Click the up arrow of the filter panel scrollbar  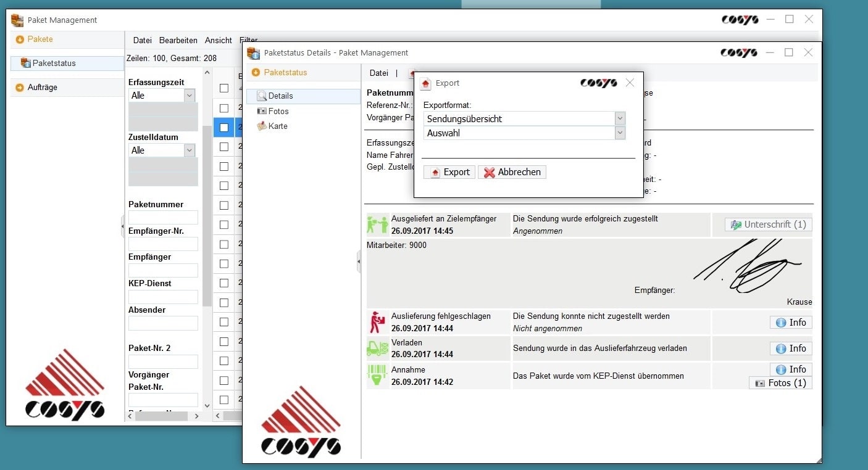coord(207,73)
